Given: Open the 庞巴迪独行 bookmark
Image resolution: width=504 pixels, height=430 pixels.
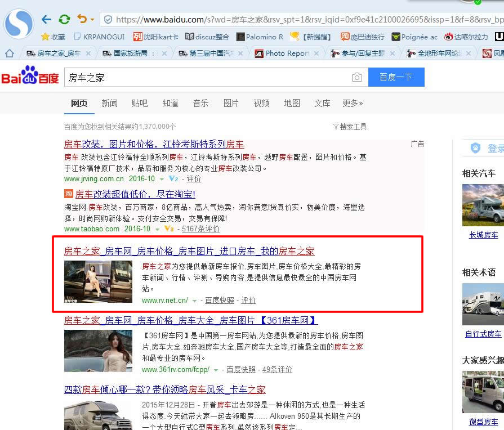Looking at the screenshot, I should click(362, 37).
